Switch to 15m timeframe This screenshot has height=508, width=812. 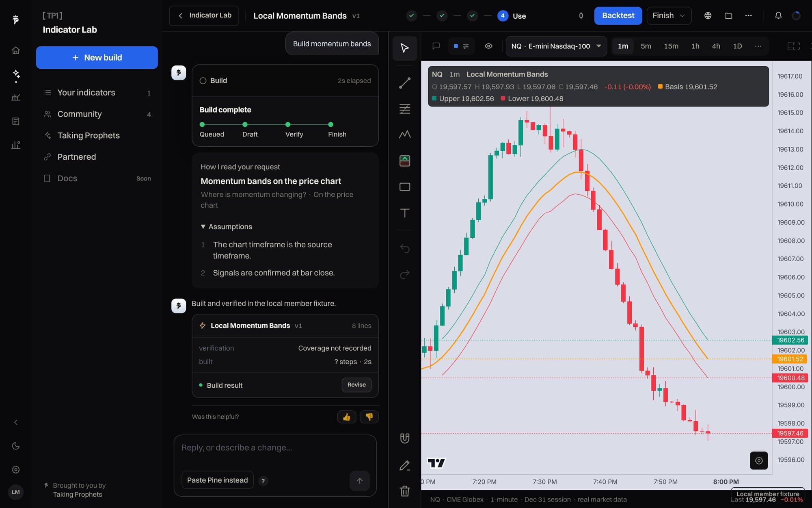(x=671, y=46)
